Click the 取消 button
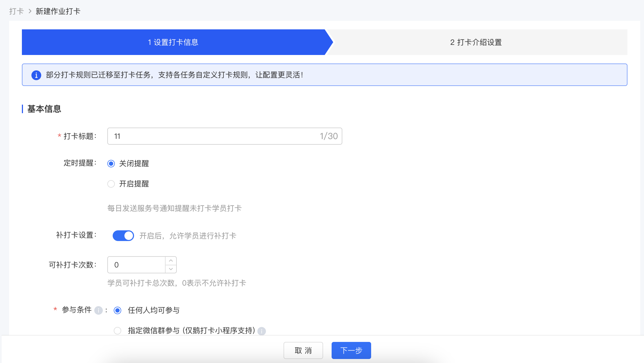The width and height of the screenshot is (644, 363). click(303, 350)
